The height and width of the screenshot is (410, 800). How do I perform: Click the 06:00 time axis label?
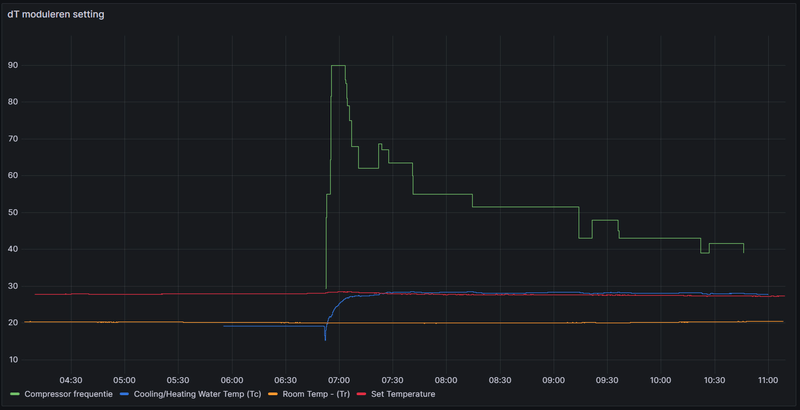[232, 380]
